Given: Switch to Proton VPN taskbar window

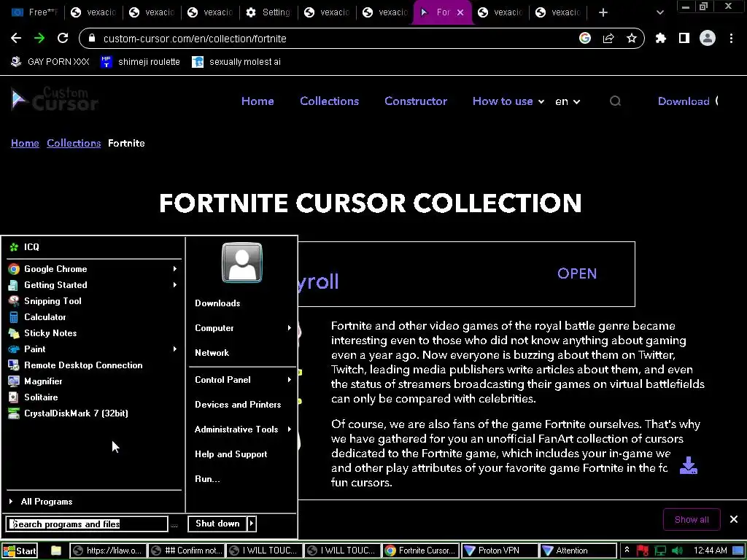Looking at the screenshot, I should [499, 551].
